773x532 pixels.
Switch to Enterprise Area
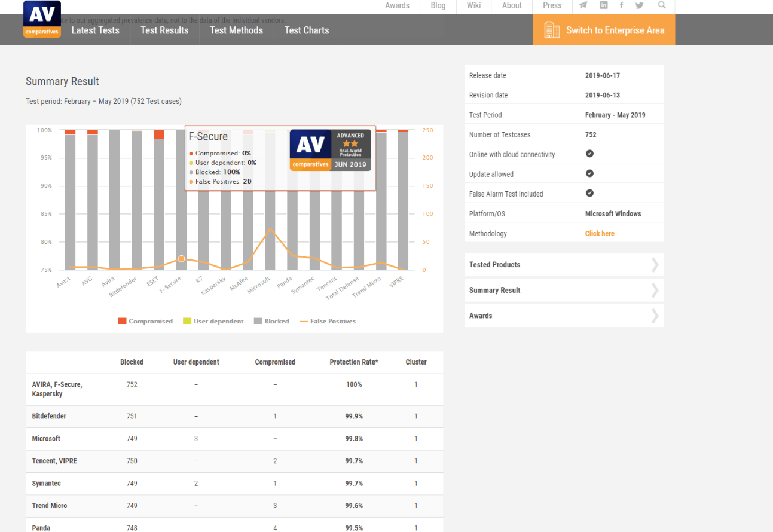[x=604, y=30]
